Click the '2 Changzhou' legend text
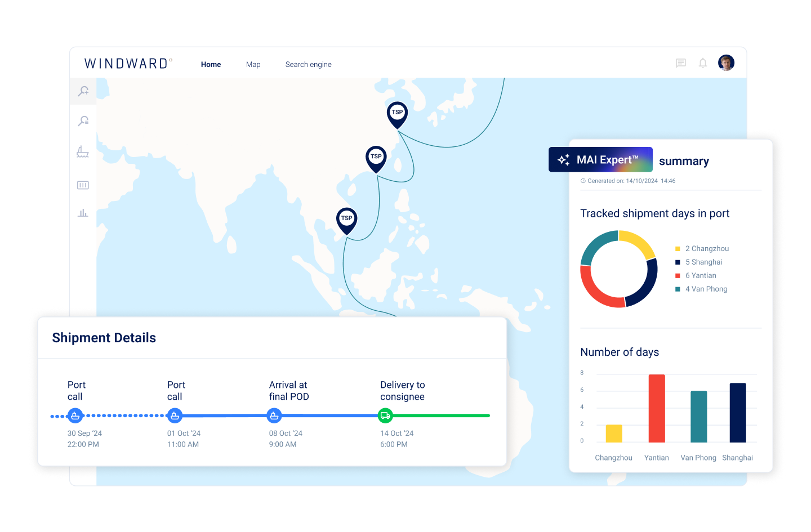Screen dimensions: 811x532 coord(707,249)
